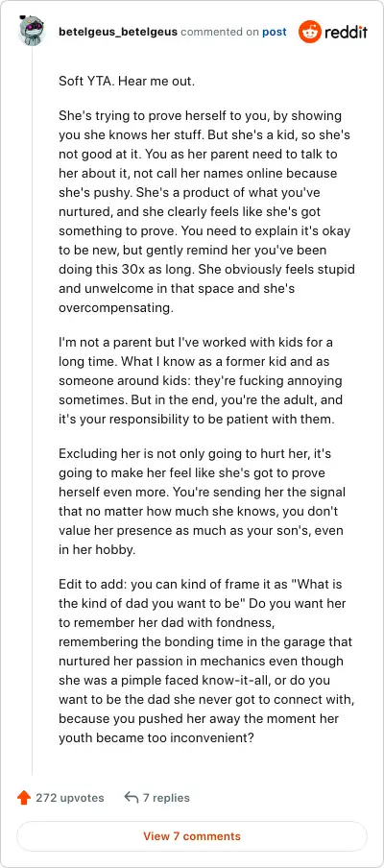Collapse comment using vertical thread line

click(32, 410)
